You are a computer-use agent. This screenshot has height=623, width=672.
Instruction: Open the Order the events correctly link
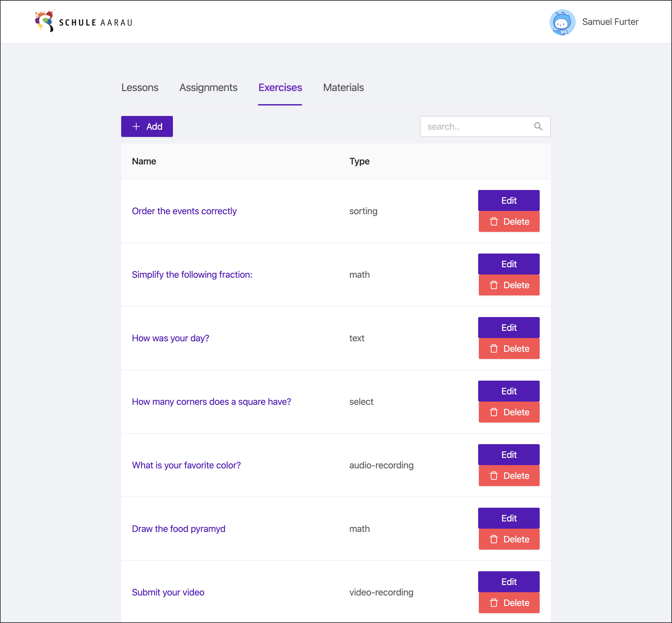coord(184,211)
